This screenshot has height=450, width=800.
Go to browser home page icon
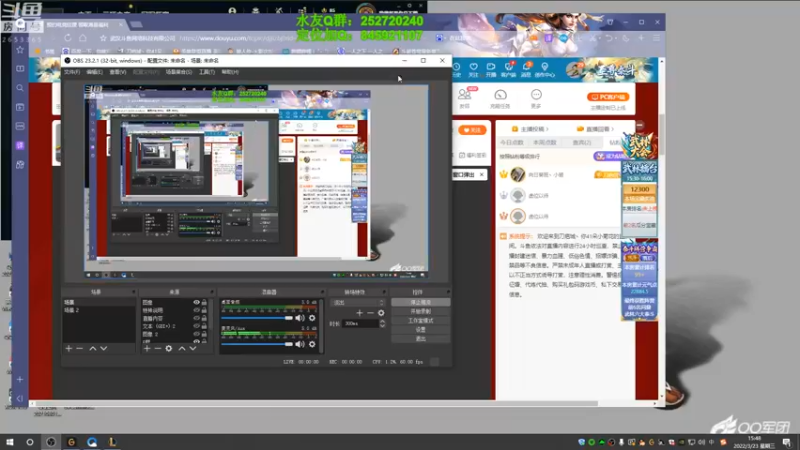[x=83, y=38]
